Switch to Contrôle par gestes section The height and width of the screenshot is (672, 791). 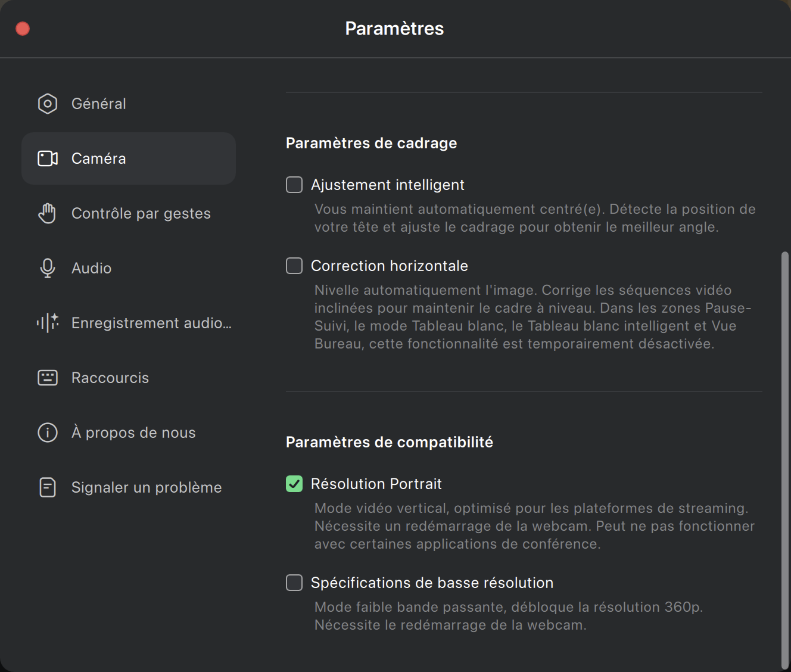click(141, 213)
